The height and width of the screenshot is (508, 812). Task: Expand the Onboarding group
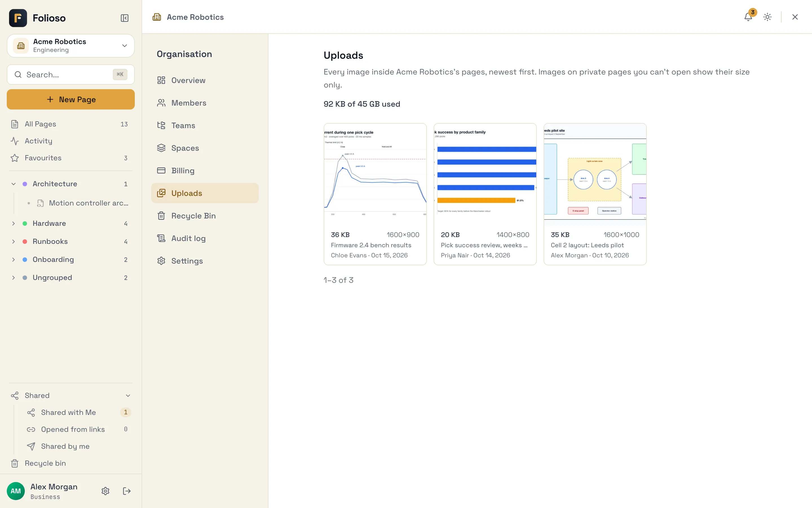(x=14, y=259)
